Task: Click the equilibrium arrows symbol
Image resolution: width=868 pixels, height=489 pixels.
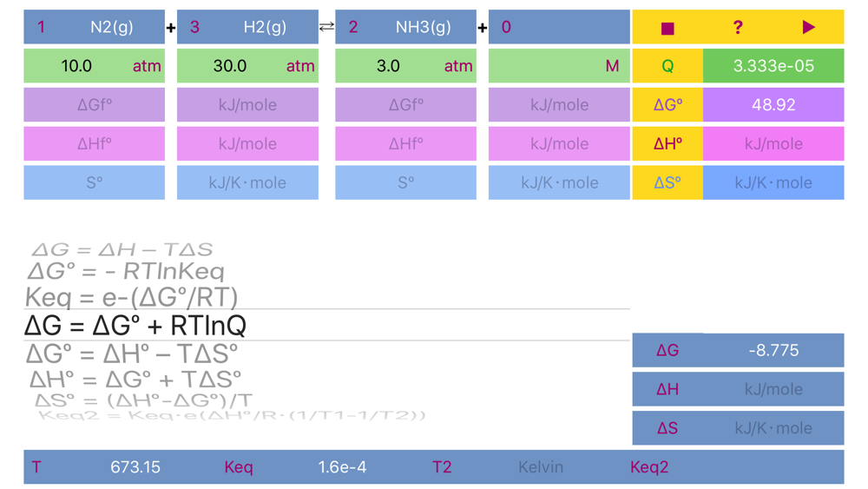Action: (x=326, y=27)
